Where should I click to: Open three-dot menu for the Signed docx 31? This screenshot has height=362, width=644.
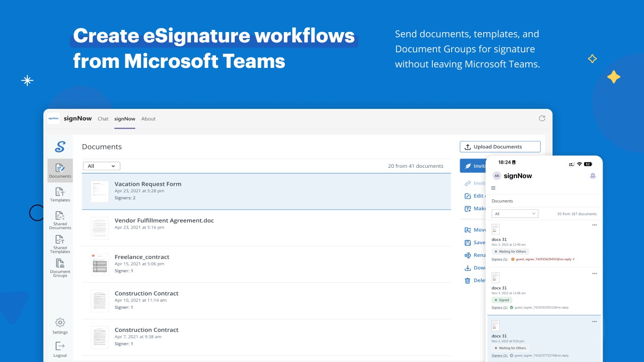pos(594,273)
